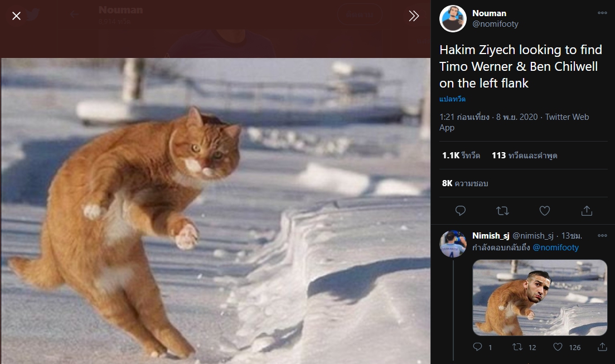Open Nouman's profile avatar
Image resolution: width=615 pixels, height=364 pixels.
tap(453, 18)
